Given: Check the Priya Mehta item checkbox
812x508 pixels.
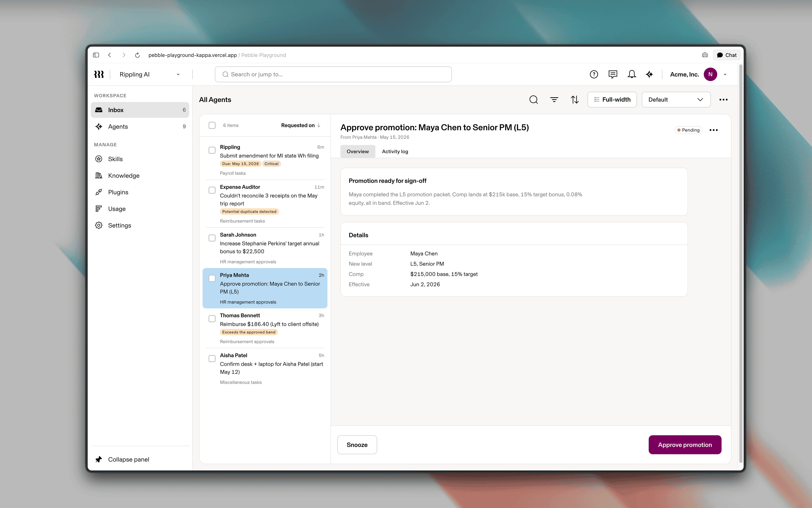Looking at the screenshot, I should click(212, 278).
